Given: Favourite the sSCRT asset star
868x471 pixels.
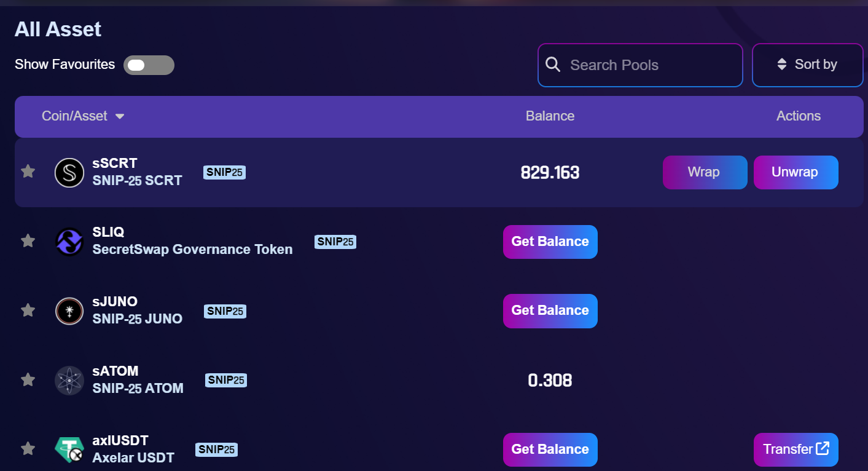Looking at the screenshot, I should tap(28, 171).
